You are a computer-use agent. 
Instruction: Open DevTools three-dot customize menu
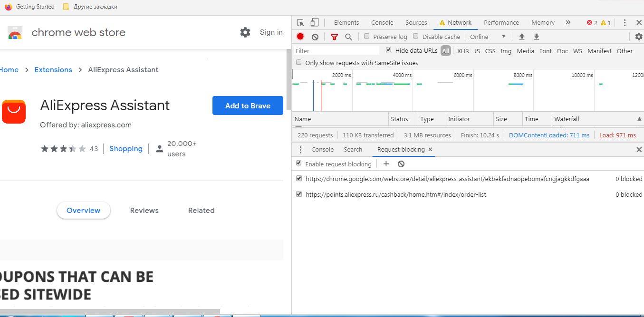click(x=625, y=22)
